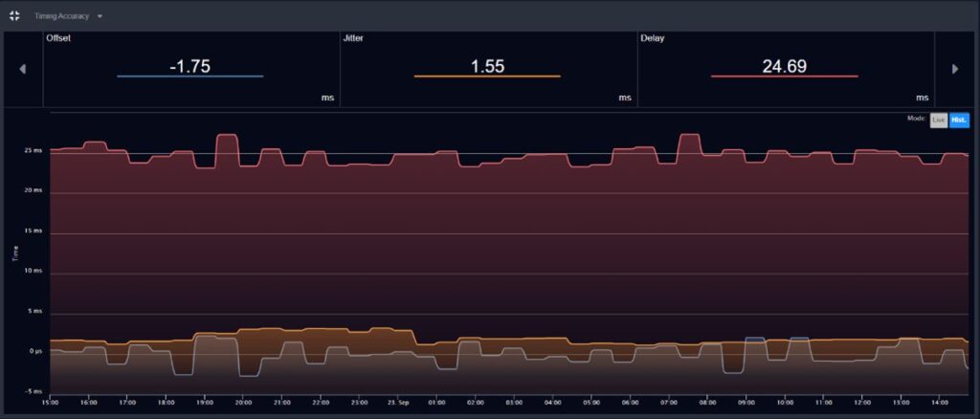980x419 pixels.
Task: Click the Delay value 24.69
Action: (x=785, y=66)
